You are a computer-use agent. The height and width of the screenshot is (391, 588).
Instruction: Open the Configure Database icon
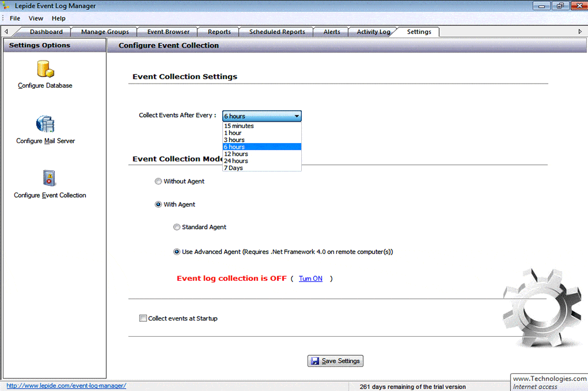pyautogui.click(x=46, y=69)
